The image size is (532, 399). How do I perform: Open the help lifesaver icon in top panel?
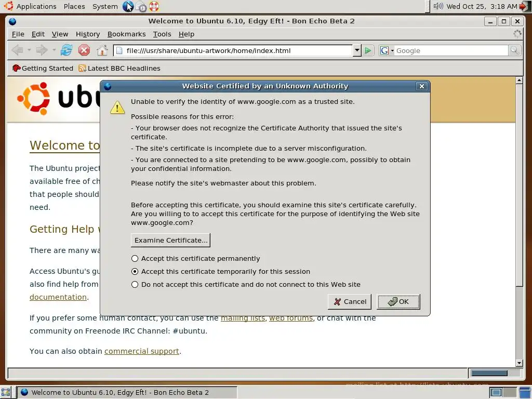pyautogui.click(x=154, y=6)
